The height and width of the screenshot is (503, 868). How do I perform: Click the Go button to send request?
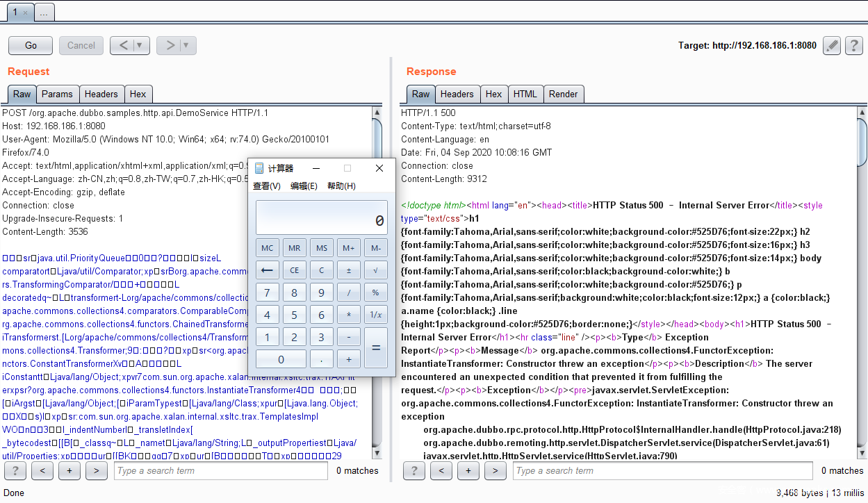pyautogui.click(x=31, y=46)
